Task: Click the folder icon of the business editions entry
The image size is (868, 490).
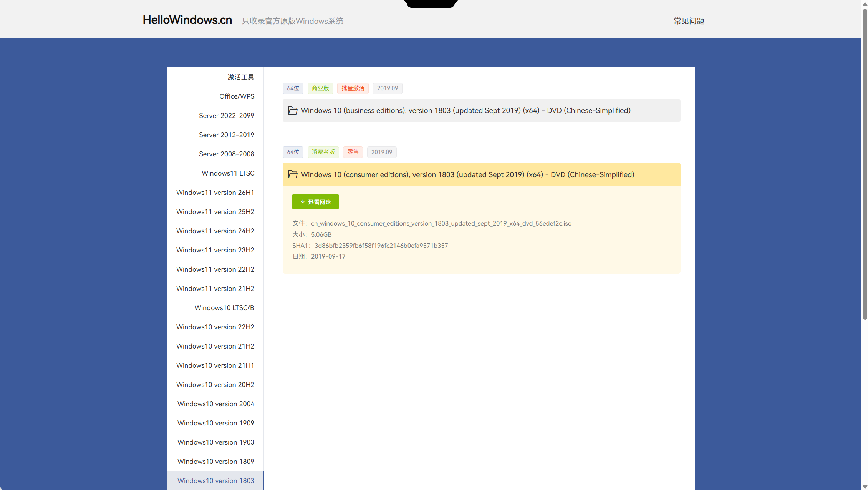Action: (293, 111)
